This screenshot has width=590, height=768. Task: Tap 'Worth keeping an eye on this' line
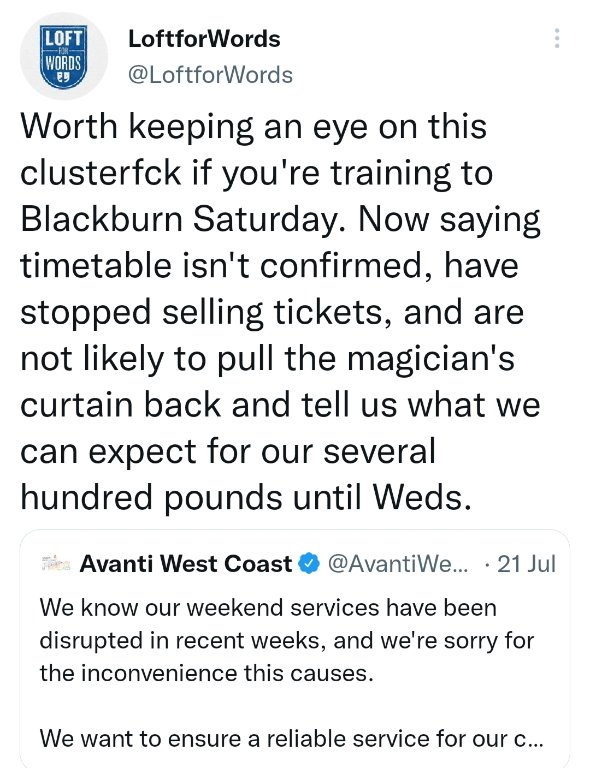click(x=254, y=126)
